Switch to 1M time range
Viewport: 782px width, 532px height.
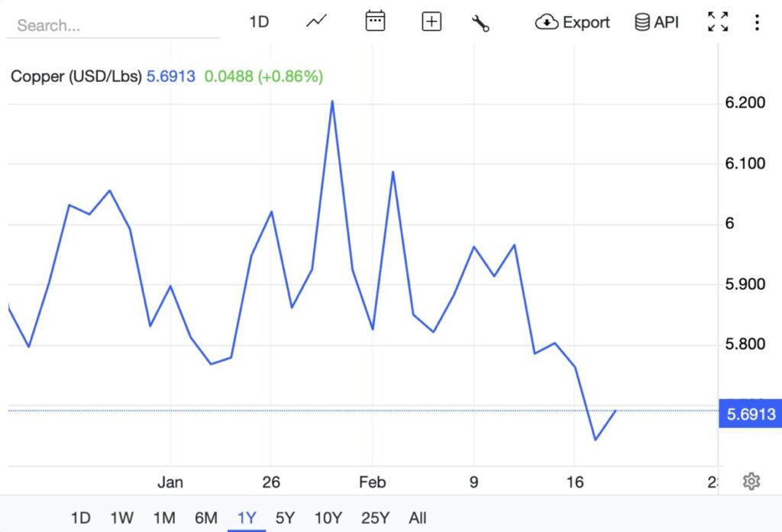pyautogui.click(x=164, y=518)
